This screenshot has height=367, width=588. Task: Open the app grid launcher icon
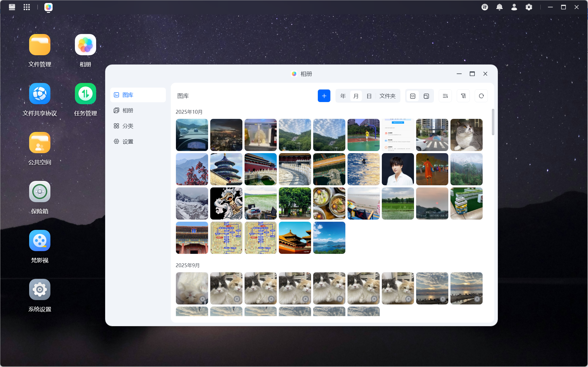click(27, 7)
